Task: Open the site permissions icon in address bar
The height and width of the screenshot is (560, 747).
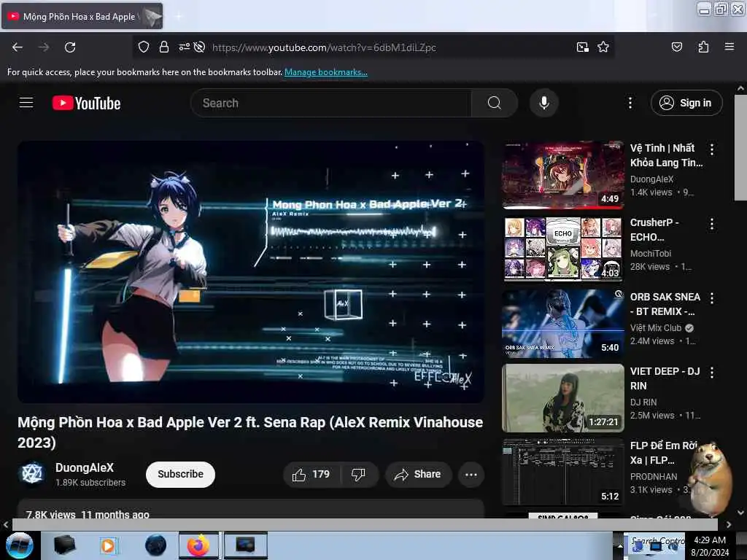Action: click(184, 47)
